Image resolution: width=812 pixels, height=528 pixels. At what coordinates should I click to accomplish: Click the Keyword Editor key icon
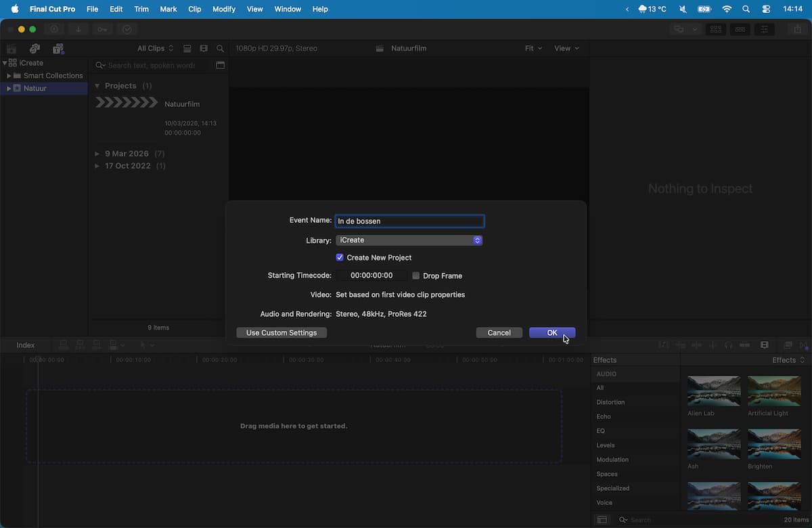(x=102, y=29)
